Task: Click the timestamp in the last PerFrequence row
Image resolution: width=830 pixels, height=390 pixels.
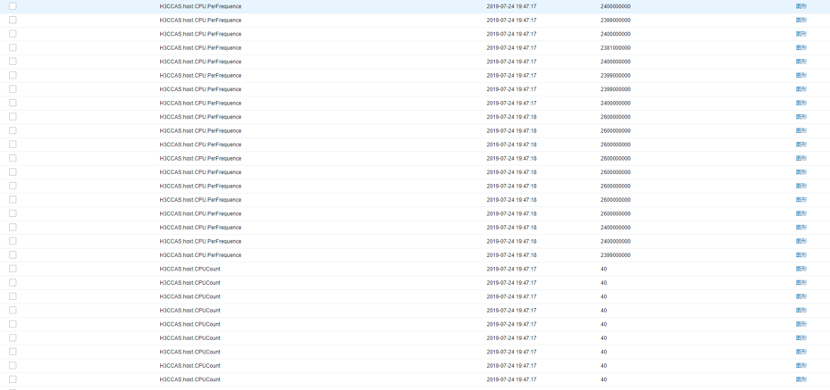Action: [511, 255]
